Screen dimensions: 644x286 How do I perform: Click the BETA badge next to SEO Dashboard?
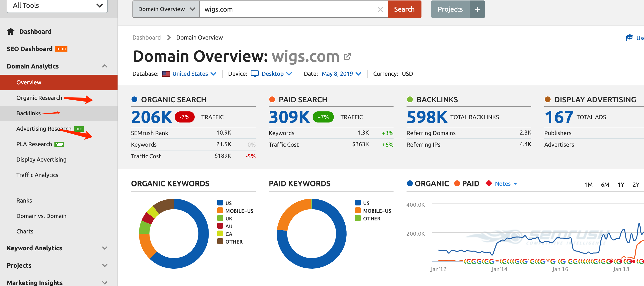[x=61, y=49]
